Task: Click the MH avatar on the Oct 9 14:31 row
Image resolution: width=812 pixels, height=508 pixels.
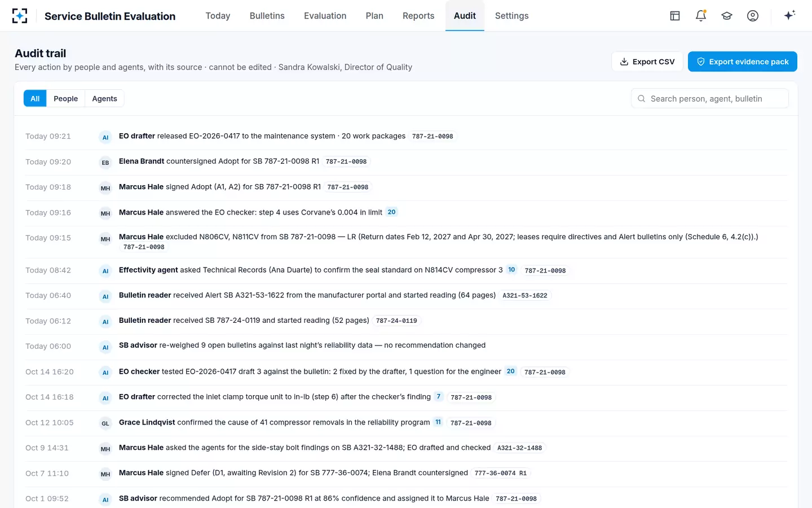Action: tap(105, 449)
